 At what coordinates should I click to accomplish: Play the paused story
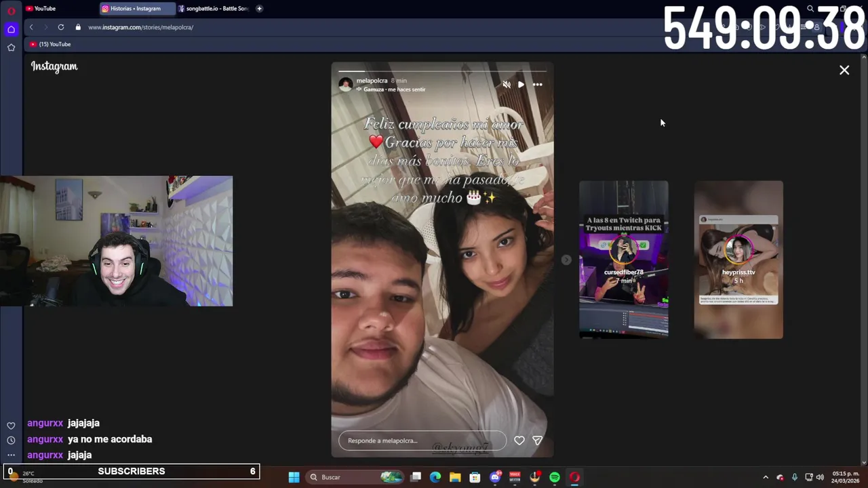tap(521, 85)
